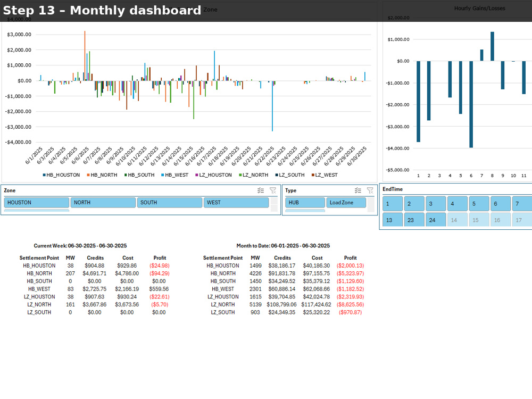This screenshot has width=532, height=399.
Task: Click Current Week LZ_NORTH cost $3,673.56
Action: point(127,305)
